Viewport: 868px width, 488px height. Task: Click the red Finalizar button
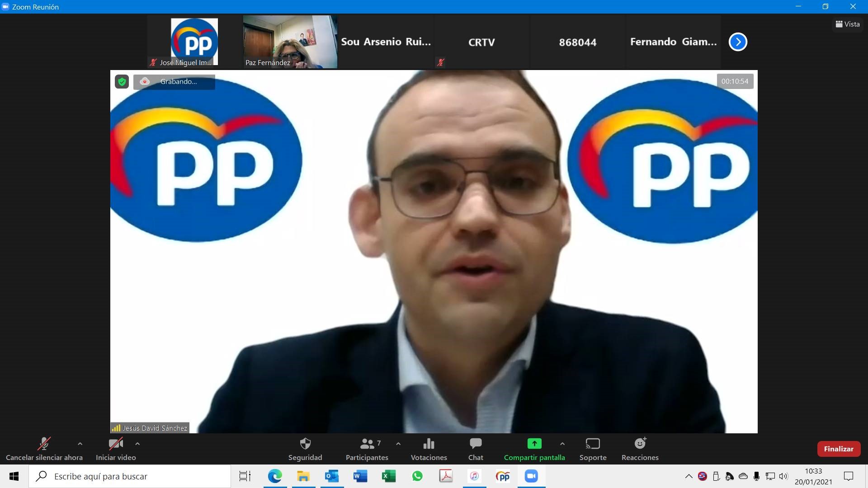tap(839, 449)
